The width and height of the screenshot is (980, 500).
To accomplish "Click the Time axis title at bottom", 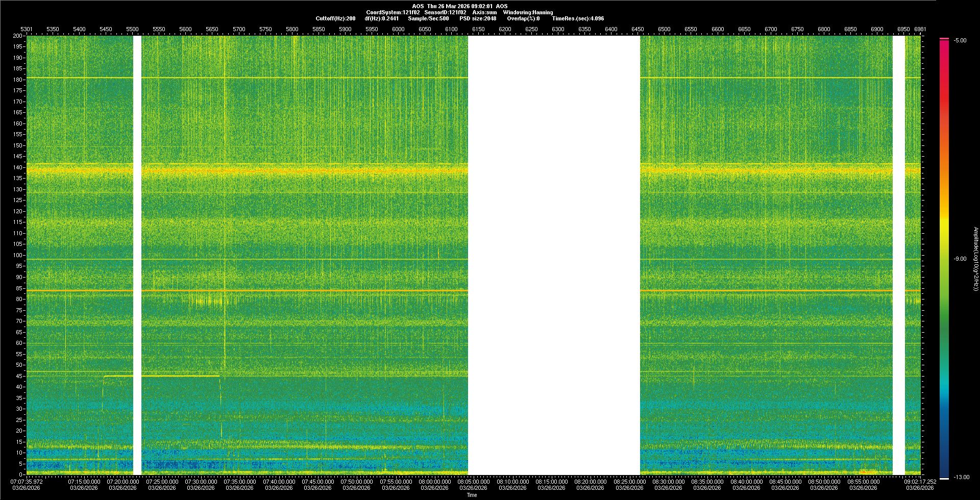I will [472, 495].
